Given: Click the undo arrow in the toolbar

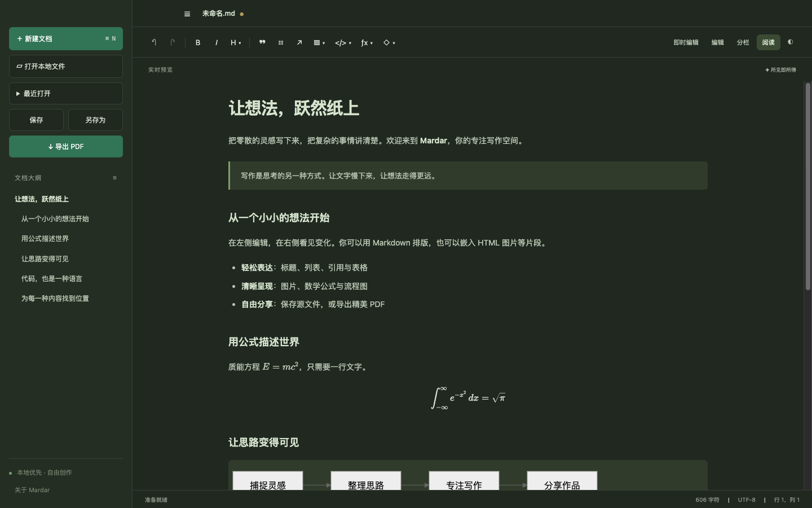Looking at the screenshot, I should 154,42.
